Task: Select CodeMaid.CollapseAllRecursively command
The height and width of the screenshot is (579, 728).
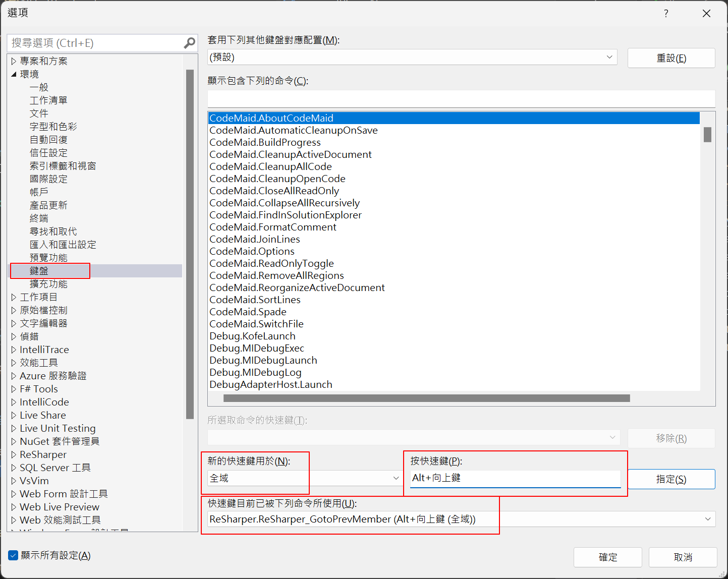Action: pos(285,203)
